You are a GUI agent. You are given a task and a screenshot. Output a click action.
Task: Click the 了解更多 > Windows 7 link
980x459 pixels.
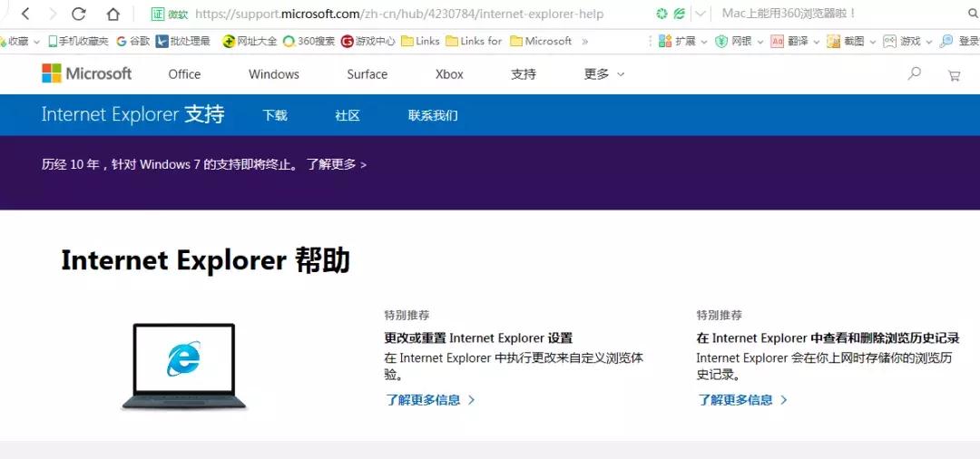click(337, 165)
